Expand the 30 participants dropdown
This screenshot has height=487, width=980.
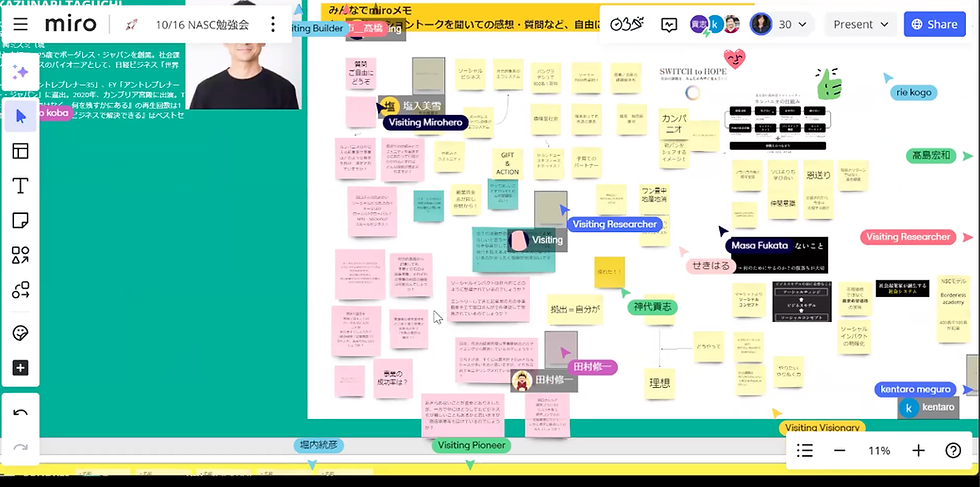point(793,24)
